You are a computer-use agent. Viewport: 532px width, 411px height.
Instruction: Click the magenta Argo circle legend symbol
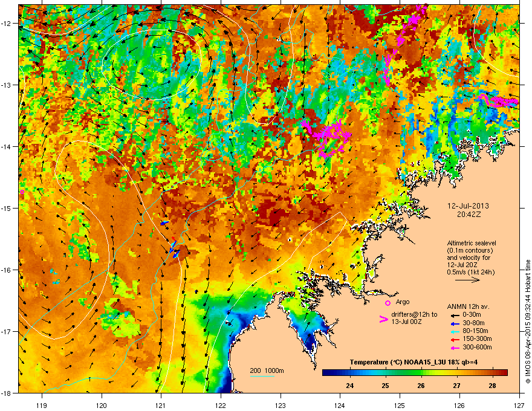(x=388, y=303)
